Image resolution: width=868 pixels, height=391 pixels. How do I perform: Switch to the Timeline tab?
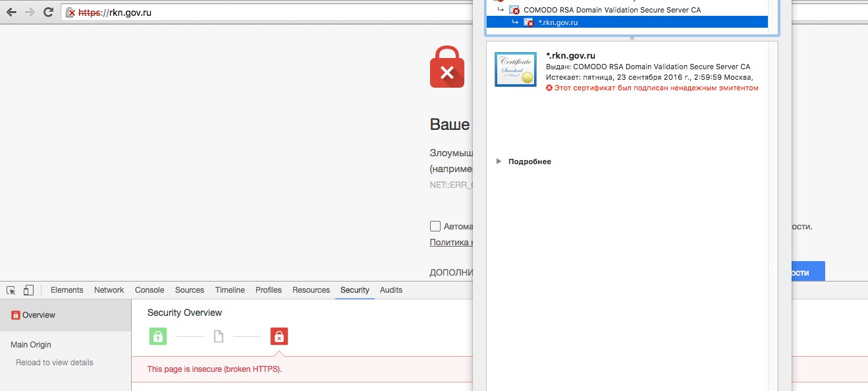(230, 290)
